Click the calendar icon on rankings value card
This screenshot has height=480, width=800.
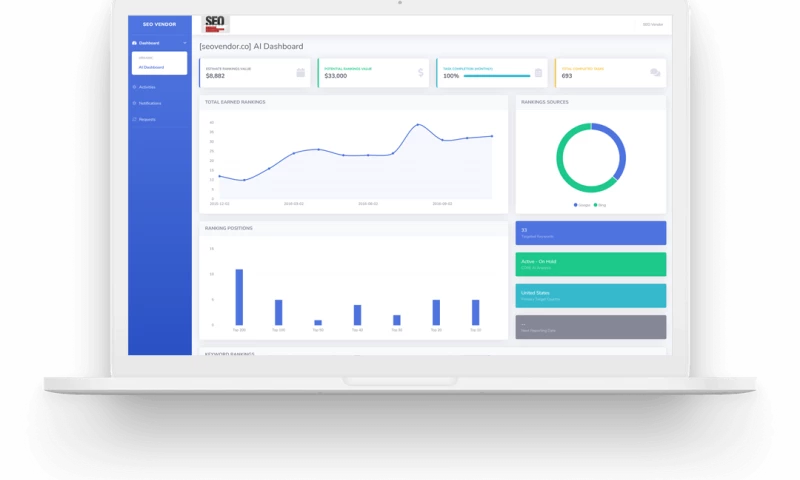coord(301,73)
